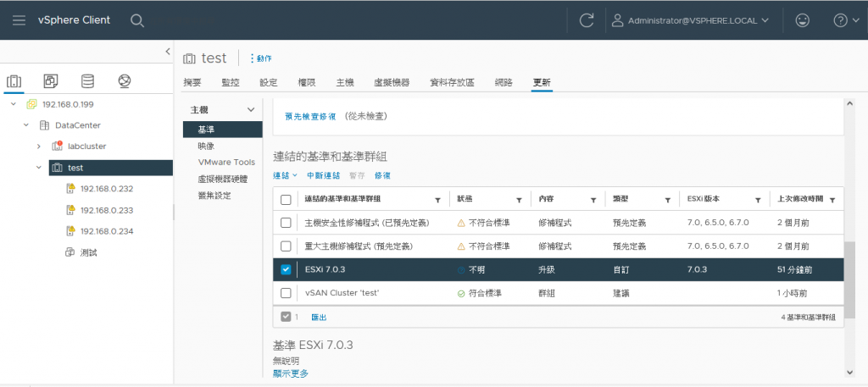868x387 pixels.
Task: Click the 符合標準 status of vSAN Cluster row
Action: (x=480, y=293)
